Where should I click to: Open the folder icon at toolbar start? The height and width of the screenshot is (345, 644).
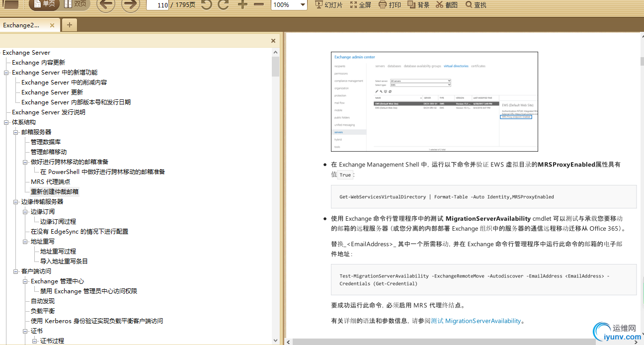(x=11, y=4)
